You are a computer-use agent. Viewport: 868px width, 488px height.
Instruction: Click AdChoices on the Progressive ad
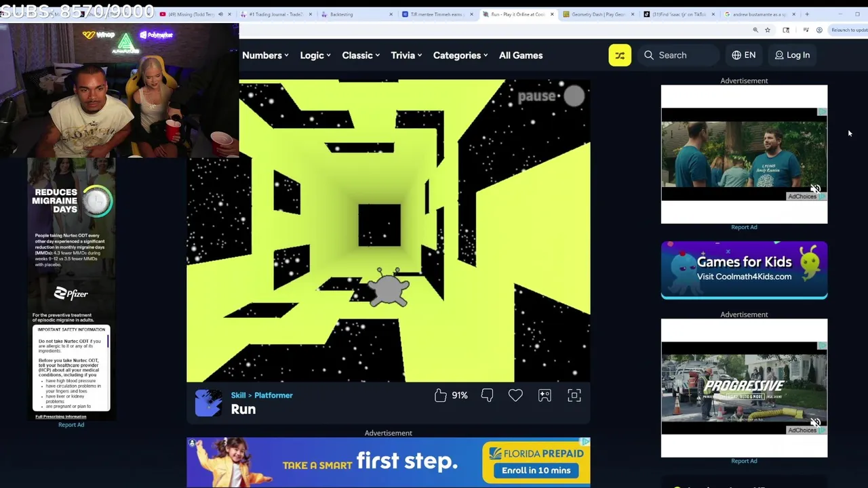point(806,430)
